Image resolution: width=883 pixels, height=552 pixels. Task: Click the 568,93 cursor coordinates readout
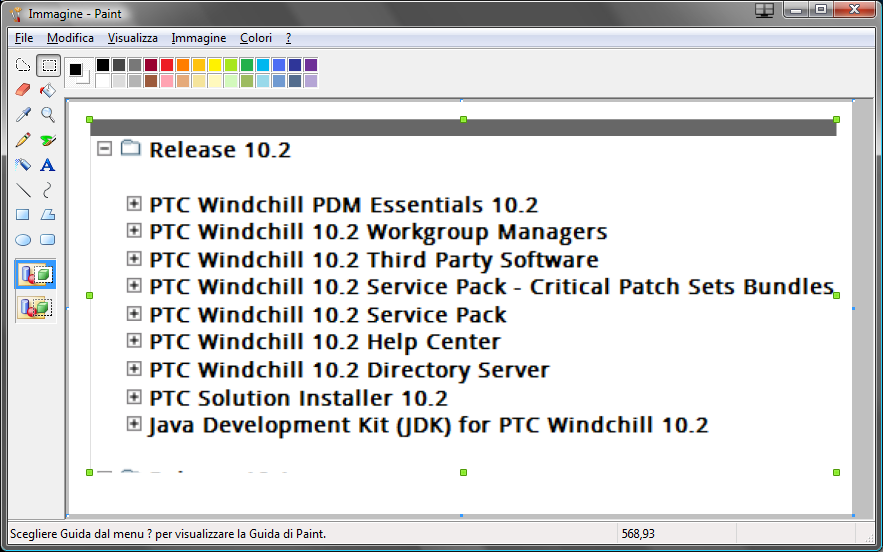tap(638, 533)
